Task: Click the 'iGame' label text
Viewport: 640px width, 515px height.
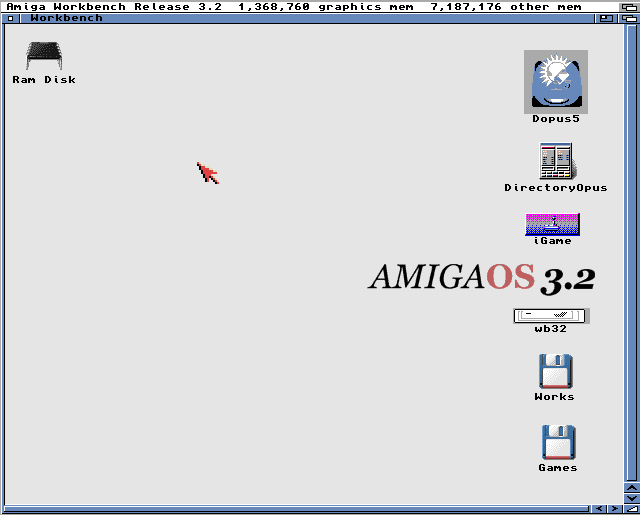Action: tap(552, 241)
